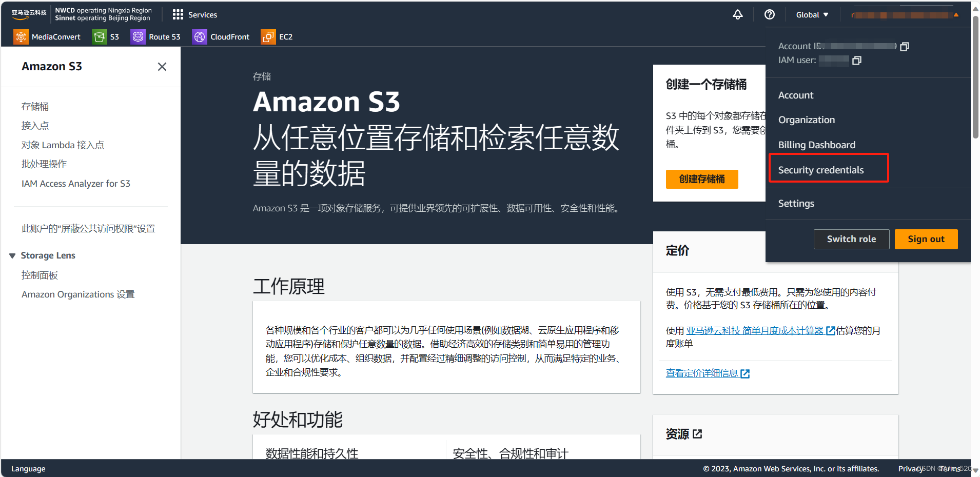Open Billing Dashboard from account menu
Screen dimensions: 980x477
816,145
